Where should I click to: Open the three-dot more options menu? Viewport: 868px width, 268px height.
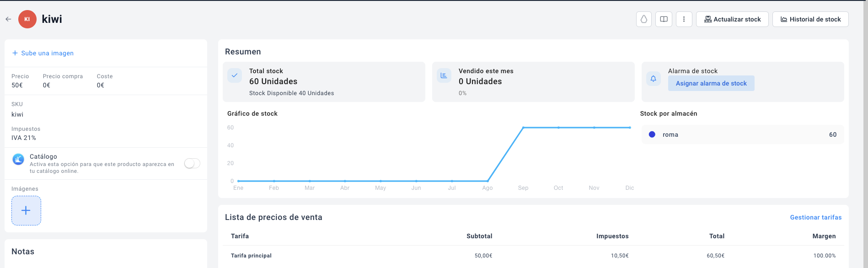(684, 19)
